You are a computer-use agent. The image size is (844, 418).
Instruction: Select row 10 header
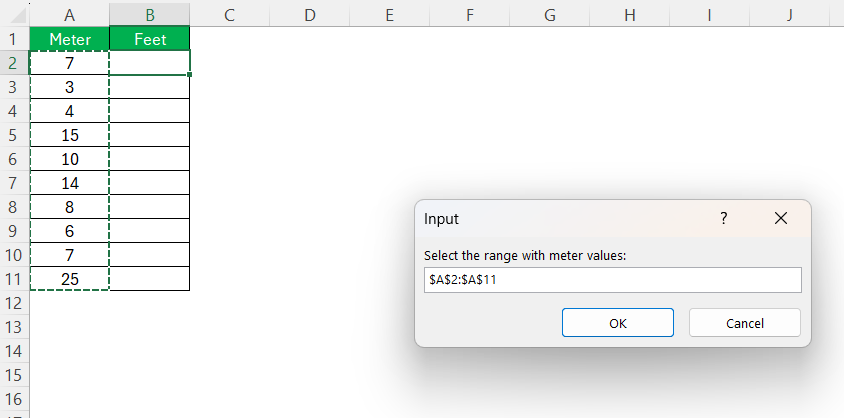tap(15, 254)
